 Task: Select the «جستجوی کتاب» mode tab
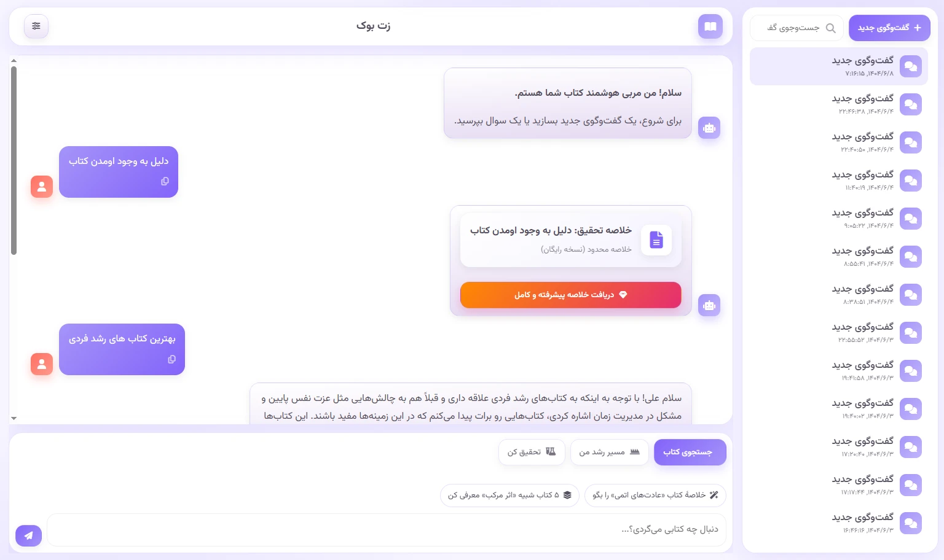(x=690, y=452)
